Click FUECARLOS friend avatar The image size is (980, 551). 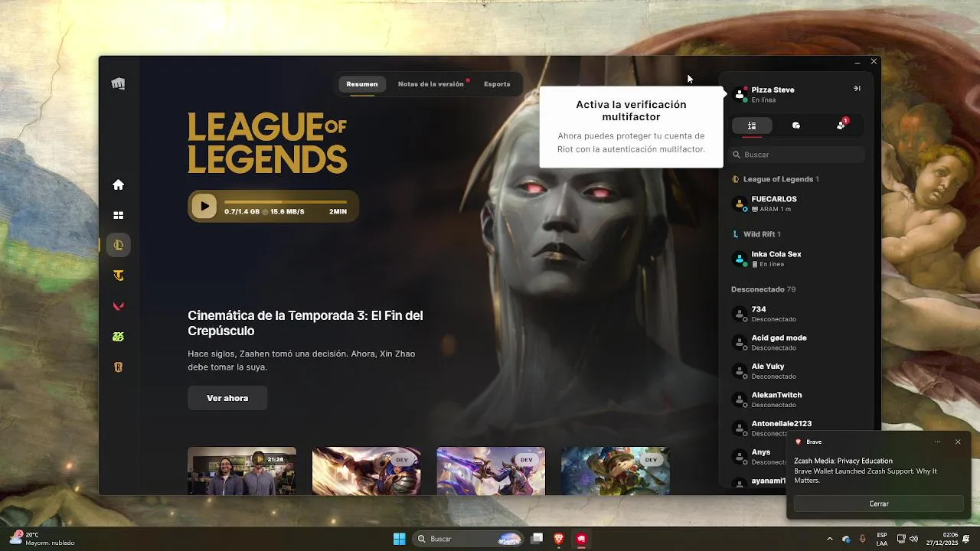pyautogui.click(x=740, y=204)
